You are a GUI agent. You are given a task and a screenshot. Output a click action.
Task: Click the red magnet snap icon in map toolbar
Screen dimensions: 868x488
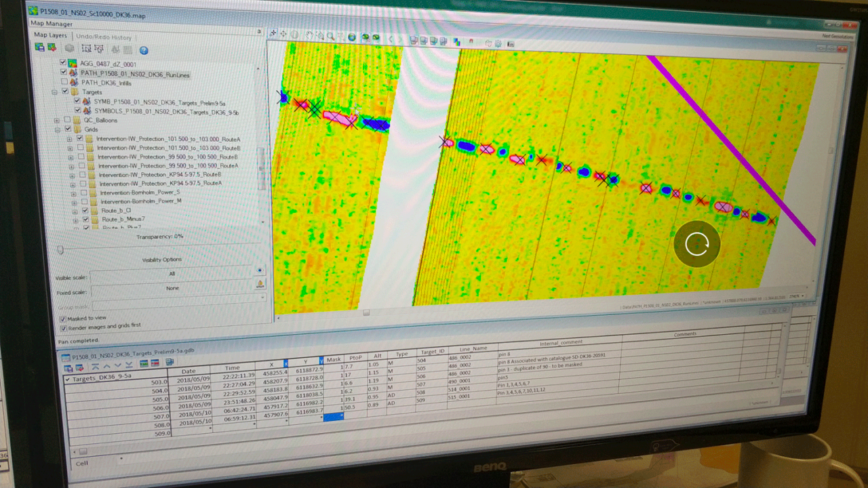[x=471, y=41]
